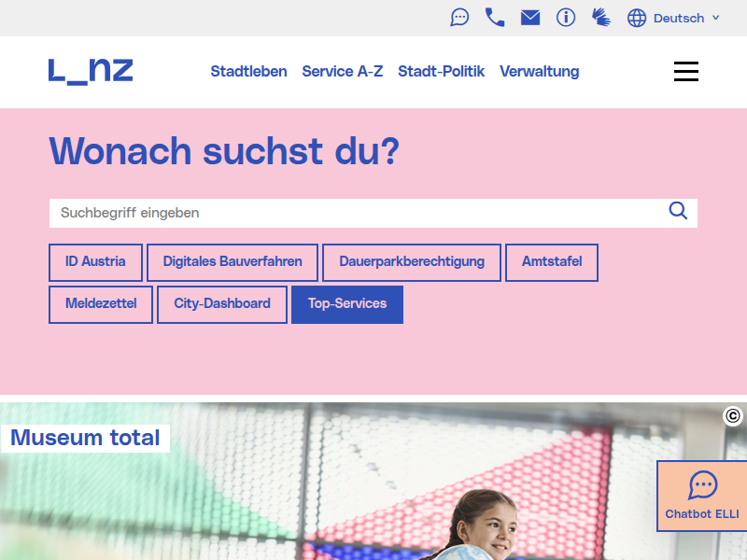This screenshot has height=560, width=747.
Task: Open the Stadtleben menu
Action: pyautogui.click(x=248, y=72)
